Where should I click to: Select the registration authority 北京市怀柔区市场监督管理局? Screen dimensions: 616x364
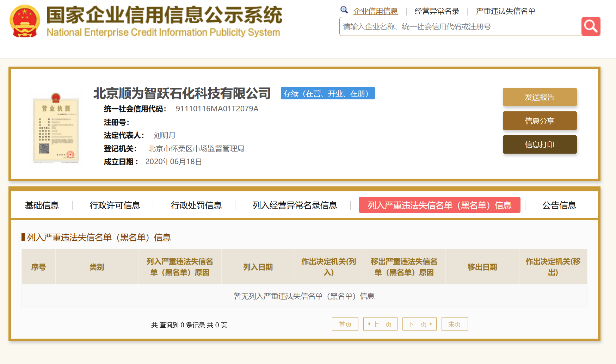(x=196, y=149)
